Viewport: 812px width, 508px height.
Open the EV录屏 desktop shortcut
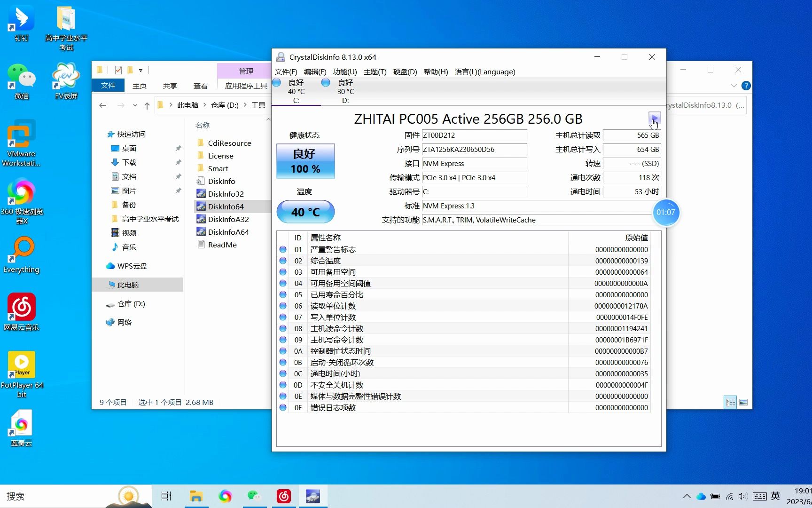[x=66, y=81]
